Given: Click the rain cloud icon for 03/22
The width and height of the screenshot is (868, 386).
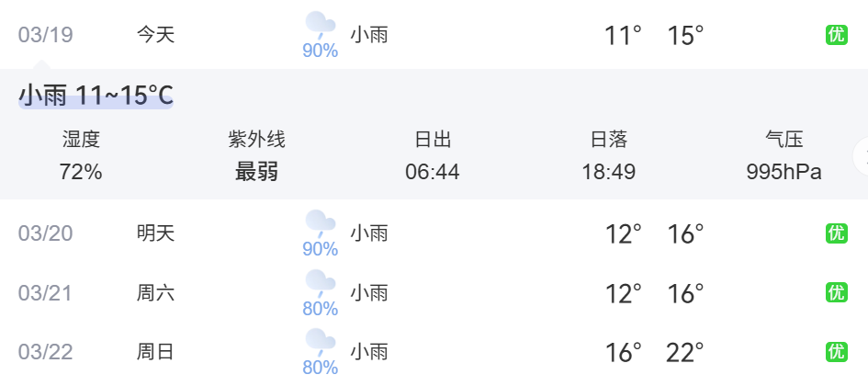Looking at the screenshot, I should 320,342.
